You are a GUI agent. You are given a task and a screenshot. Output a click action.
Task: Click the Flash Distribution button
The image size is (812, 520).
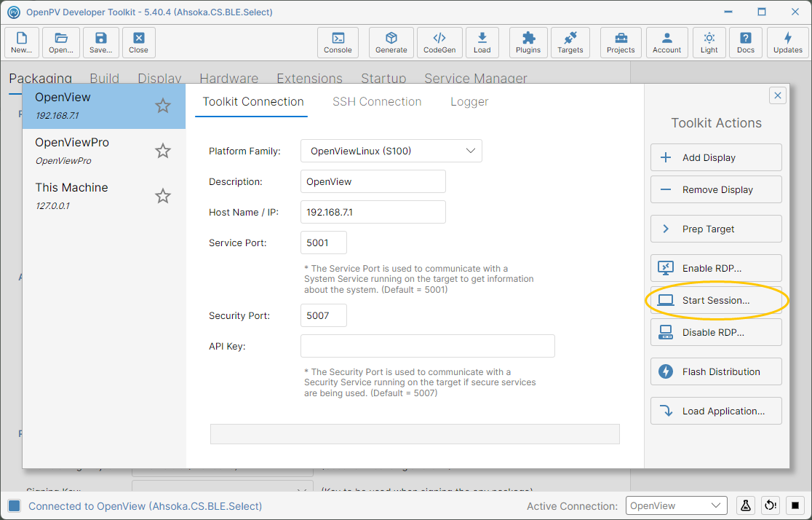coord(716,371)
